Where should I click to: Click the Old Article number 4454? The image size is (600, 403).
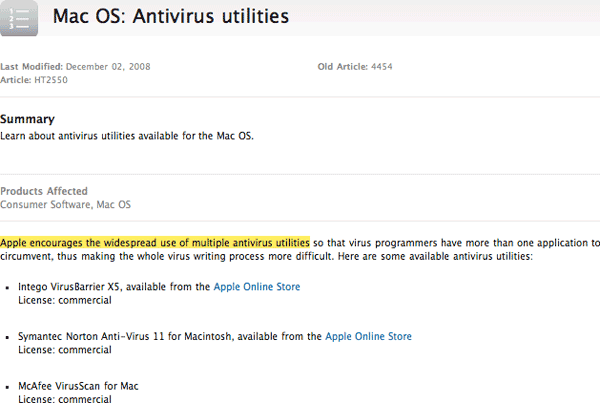pyautogui.click(x=382, y=66)
